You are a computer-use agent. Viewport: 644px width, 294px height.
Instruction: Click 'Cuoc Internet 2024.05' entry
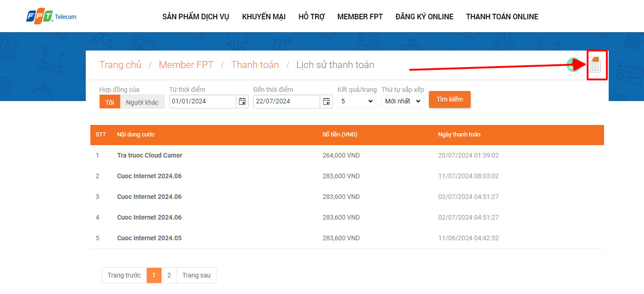pos(150,238)
